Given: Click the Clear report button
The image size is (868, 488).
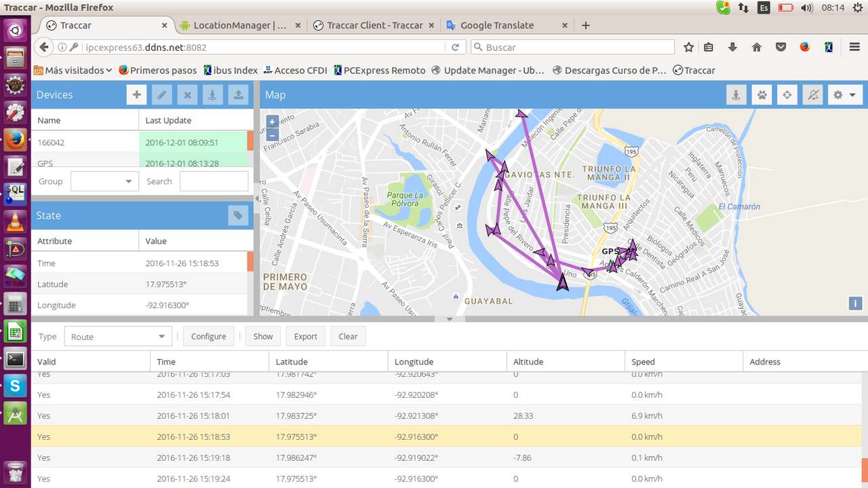Looking at the screenshot, I should click(348, 337).
